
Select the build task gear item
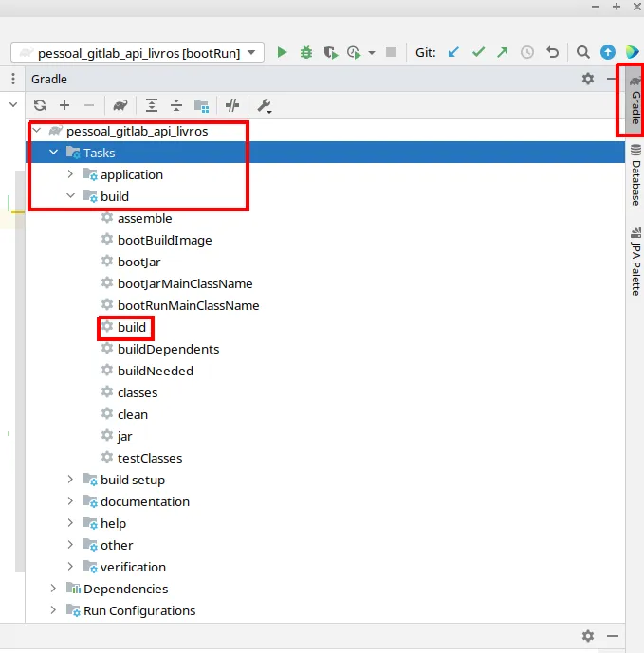click(124, 327)
